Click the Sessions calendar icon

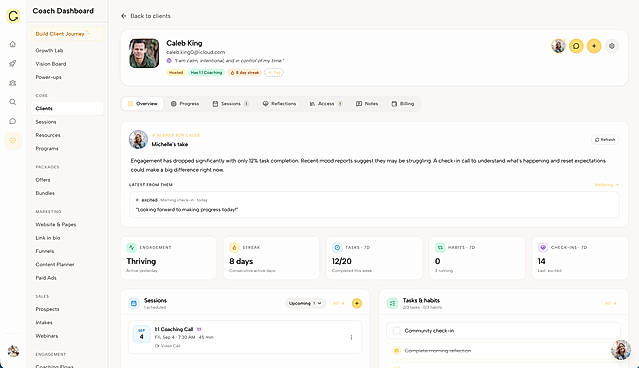tap(134, 303)
